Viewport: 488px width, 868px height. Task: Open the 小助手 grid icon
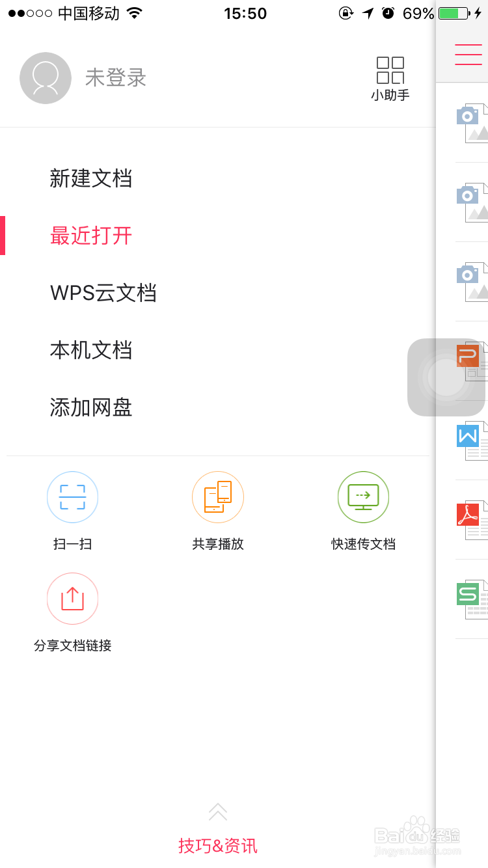click(390, 70)
